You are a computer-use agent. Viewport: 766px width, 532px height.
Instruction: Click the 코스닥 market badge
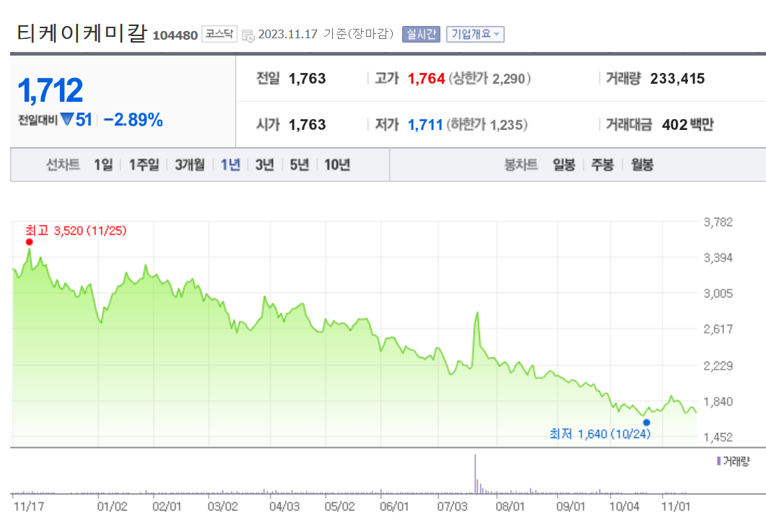tap(219, 34)
